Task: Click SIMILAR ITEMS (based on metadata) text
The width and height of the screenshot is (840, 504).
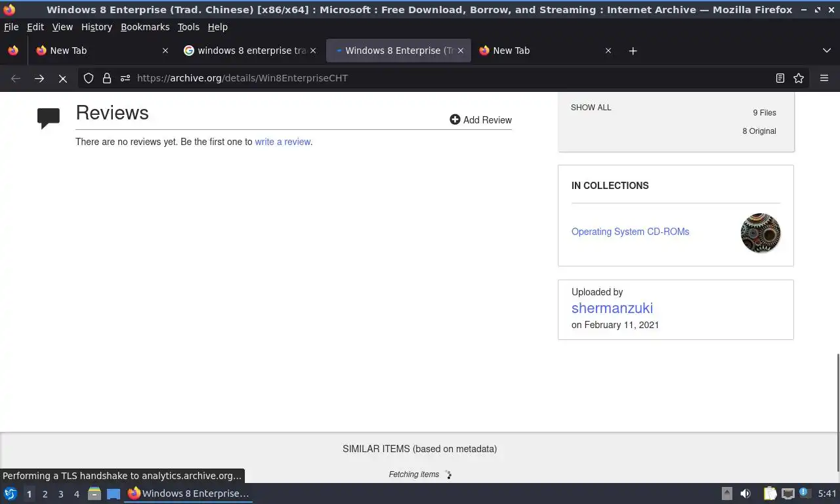Action: [x=420, y=449]
